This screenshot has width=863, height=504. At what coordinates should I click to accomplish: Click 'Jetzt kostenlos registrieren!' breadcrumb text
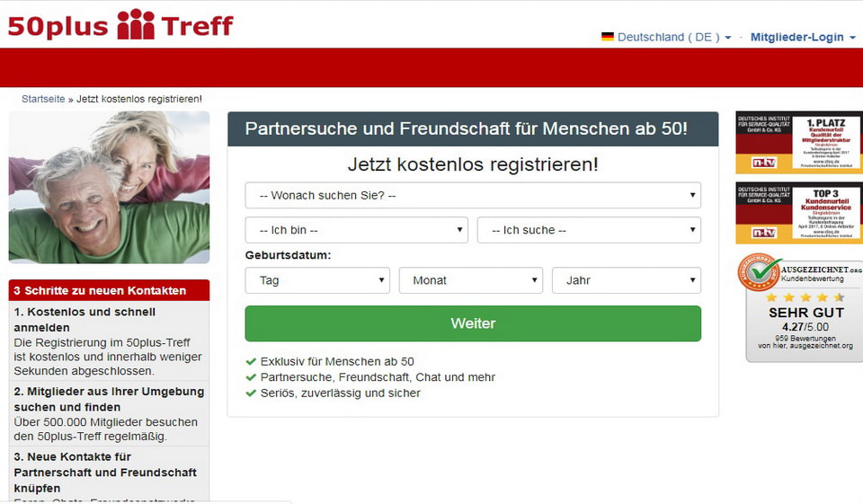139,99
